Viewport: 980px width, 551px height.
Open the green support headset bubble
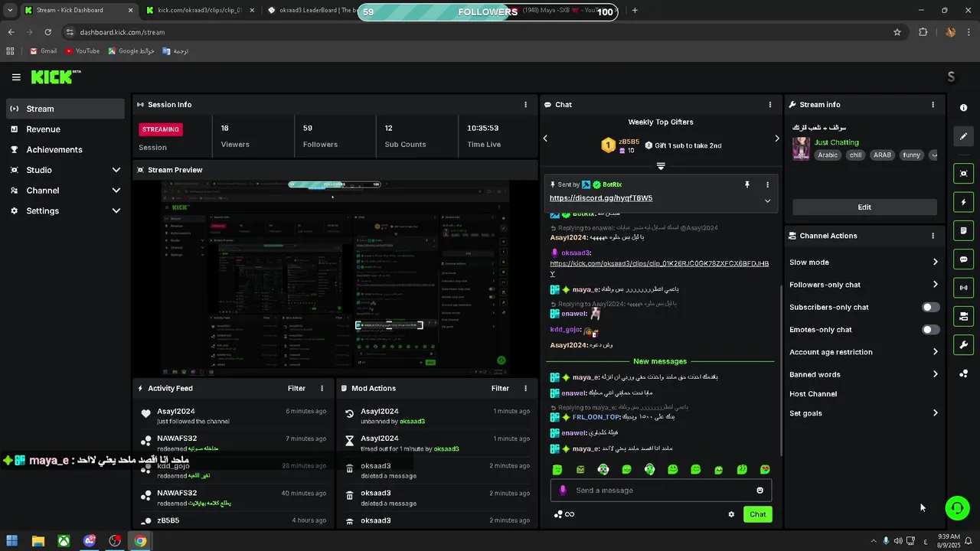tap(957, 508)
